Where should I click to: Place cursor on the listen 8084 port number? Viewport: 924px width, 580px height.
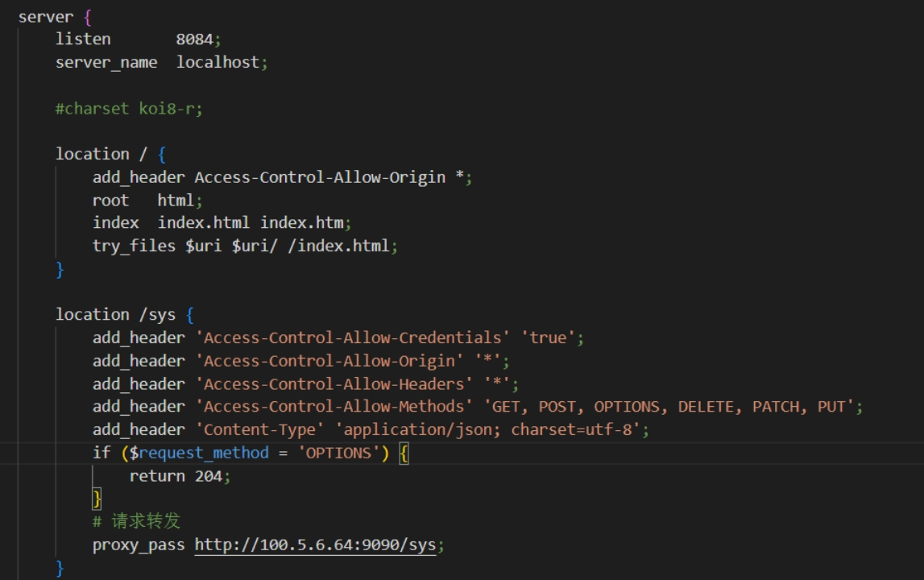[194, 39]
